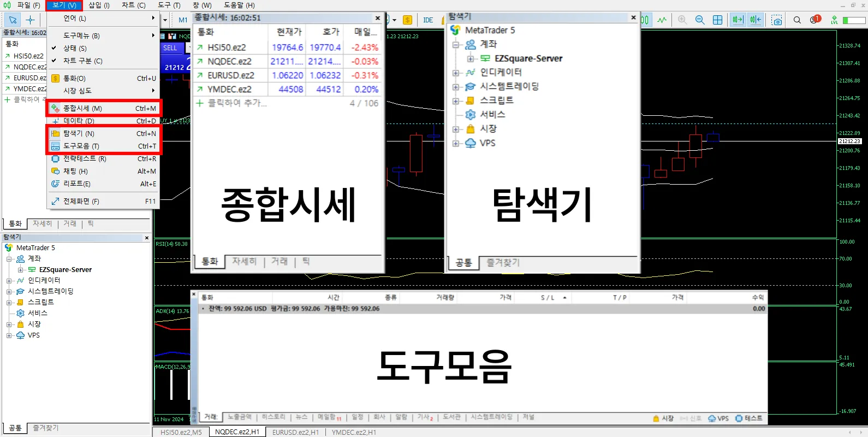Choose 종합시세 (M) from the menu

104,108
